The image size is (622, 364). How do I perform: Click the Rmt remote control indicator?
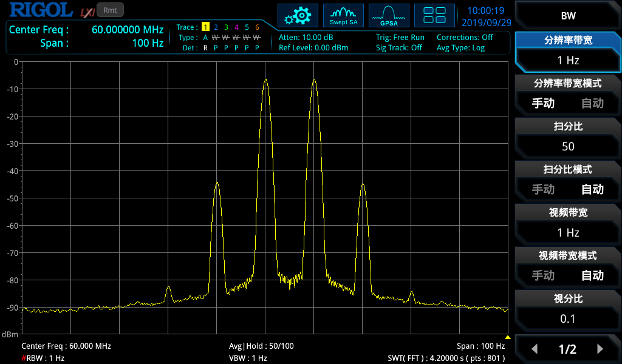109,9
